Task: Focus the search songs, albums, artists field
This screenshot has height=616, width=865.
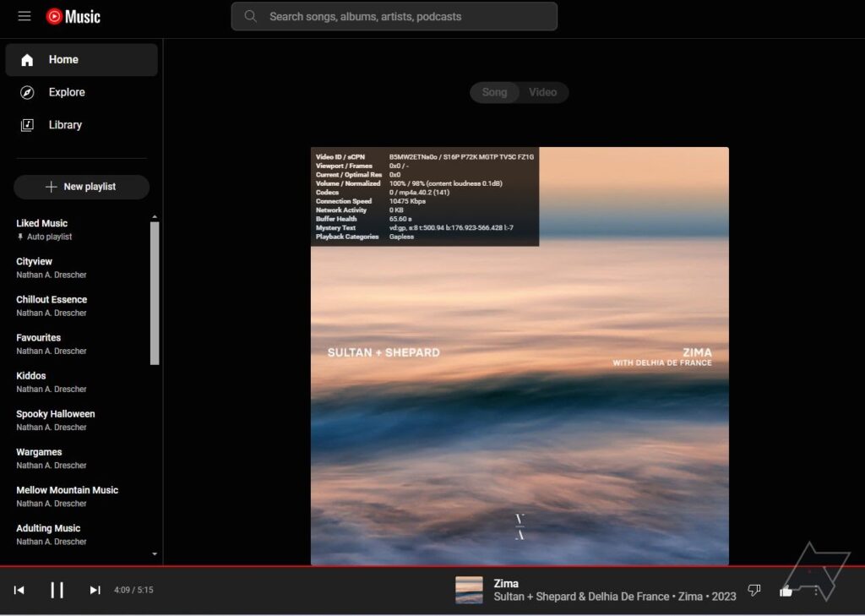Action: [394, 16]
